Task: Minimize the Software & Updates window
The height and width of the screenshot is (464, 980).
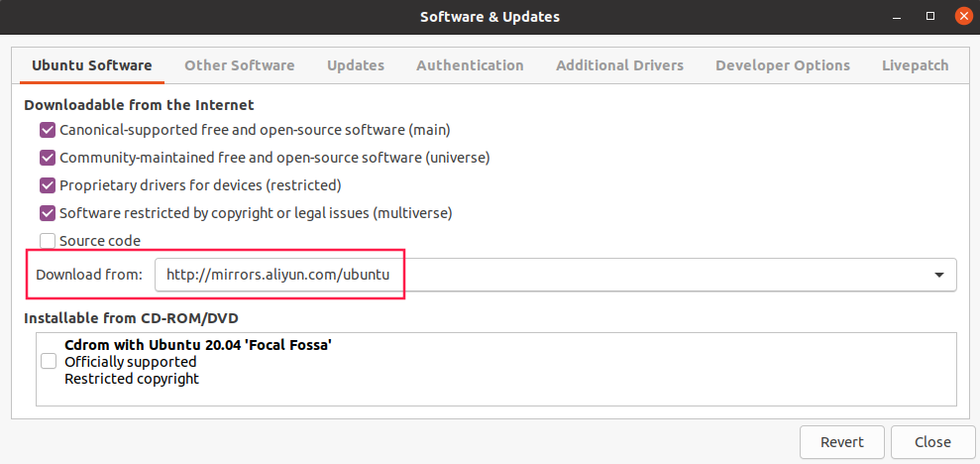Action: [x=898, y=16]
